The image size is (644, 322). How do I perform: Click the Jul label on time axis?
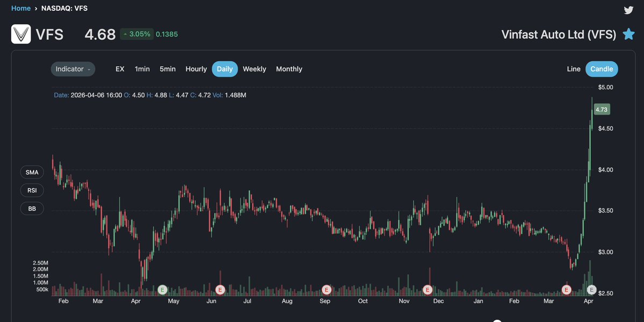coord(247,301)
